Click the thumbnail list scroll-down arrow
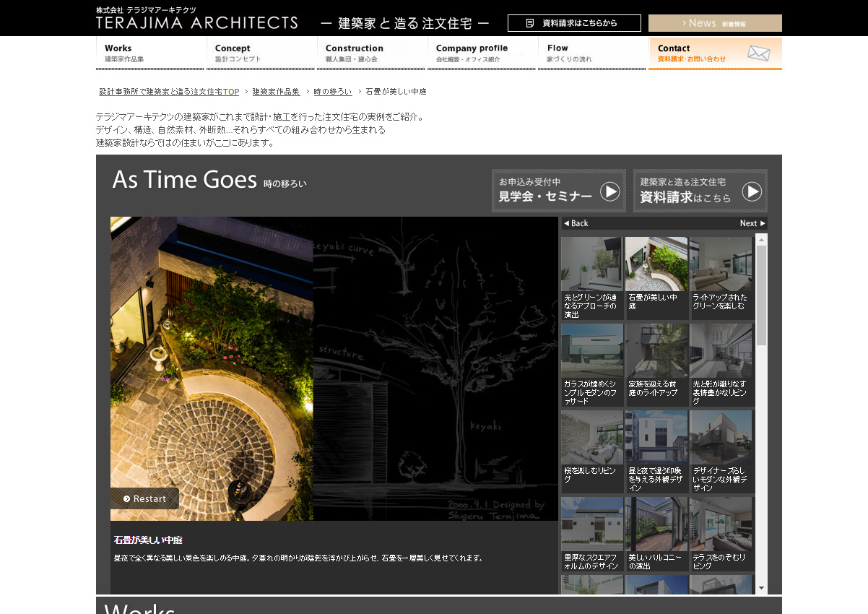This screenshot has width=868, height=614. pyautogui.click(x=761, y=588)
